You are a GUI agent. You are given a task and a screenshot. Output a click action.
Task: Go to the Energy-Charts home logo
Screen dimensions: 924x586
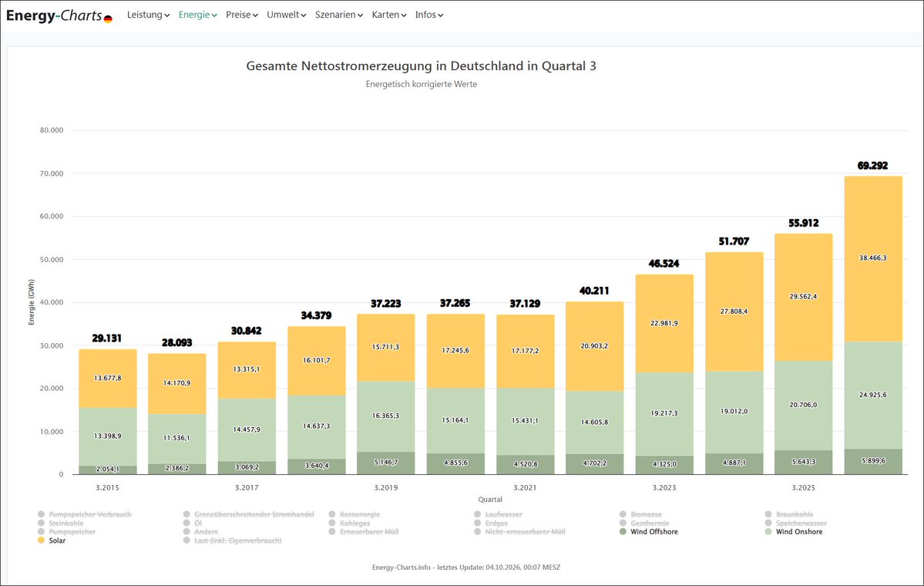tap(59, 16)
